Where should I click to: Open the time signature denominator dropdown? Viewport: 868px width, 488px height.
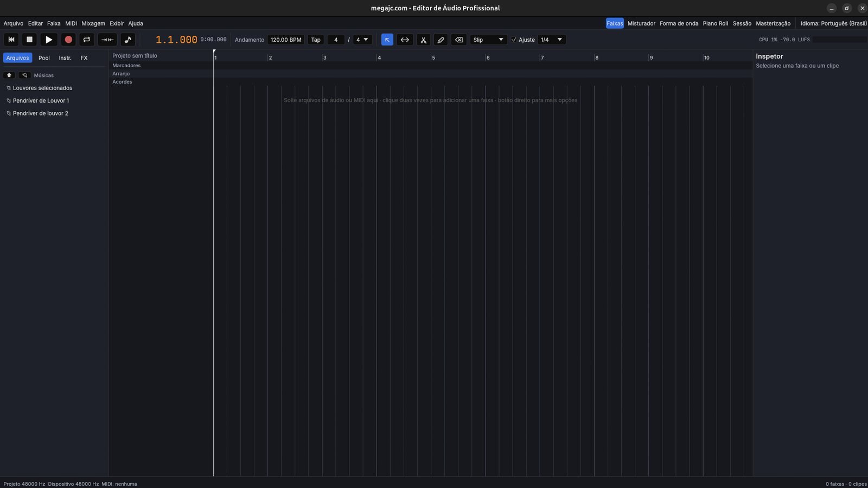(x=363, y=40)
